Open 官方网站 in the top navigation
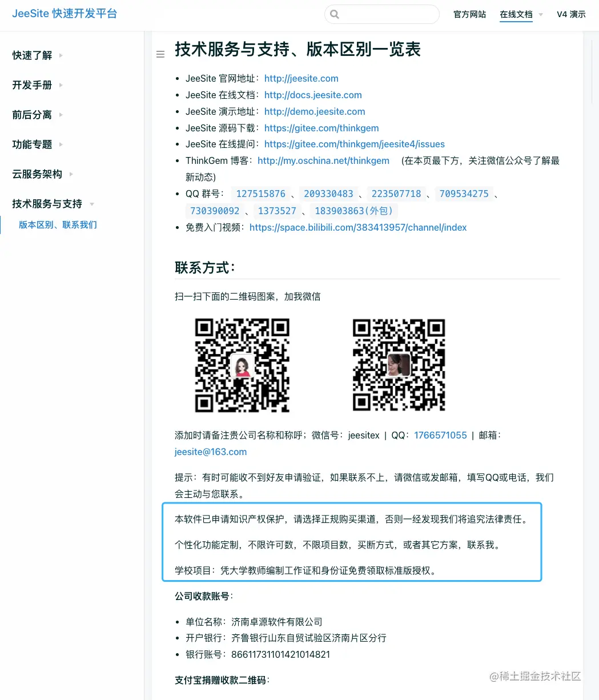The height and width of the screenshot is (700, 599). 470,14
